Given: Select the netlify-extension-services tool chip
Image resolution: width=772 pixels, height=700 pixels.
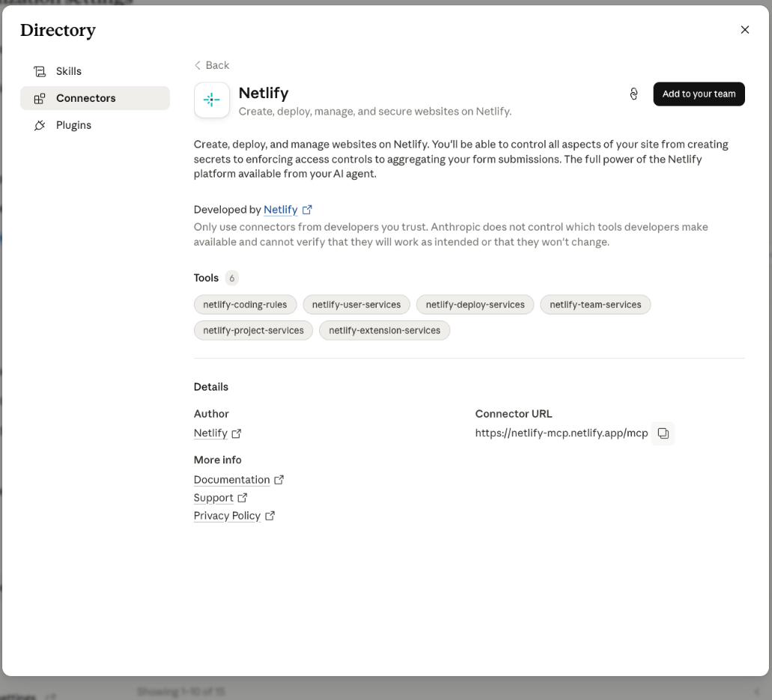Looking at the screenshot, I should 385,330.
